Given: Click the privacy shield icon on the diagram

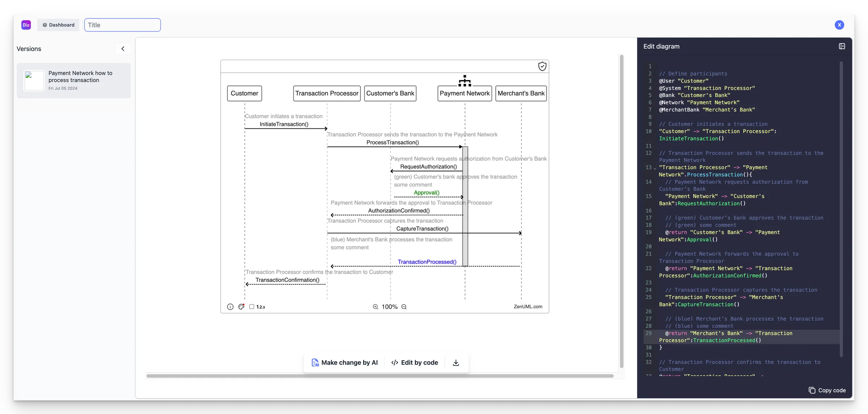Looking at the screenshot, I should coord(542,66).
